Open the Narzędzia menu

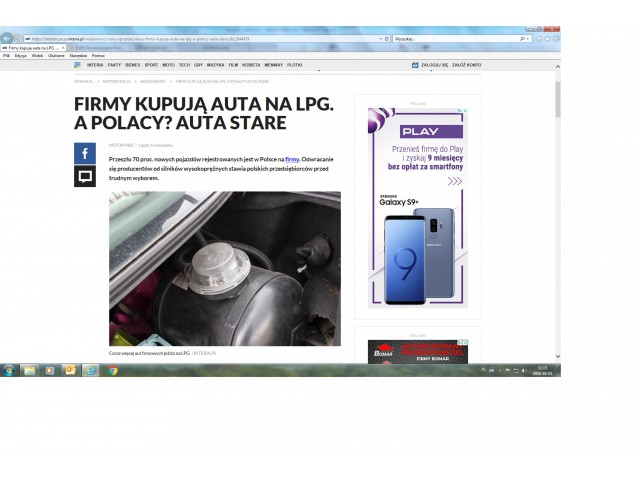pyautogui.click(x=79, y=55)
